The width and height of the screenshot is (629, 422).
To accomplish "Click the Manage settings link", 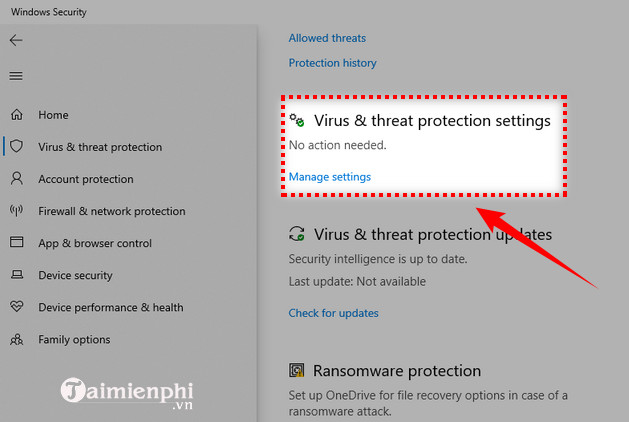I will tap(329, 177).
